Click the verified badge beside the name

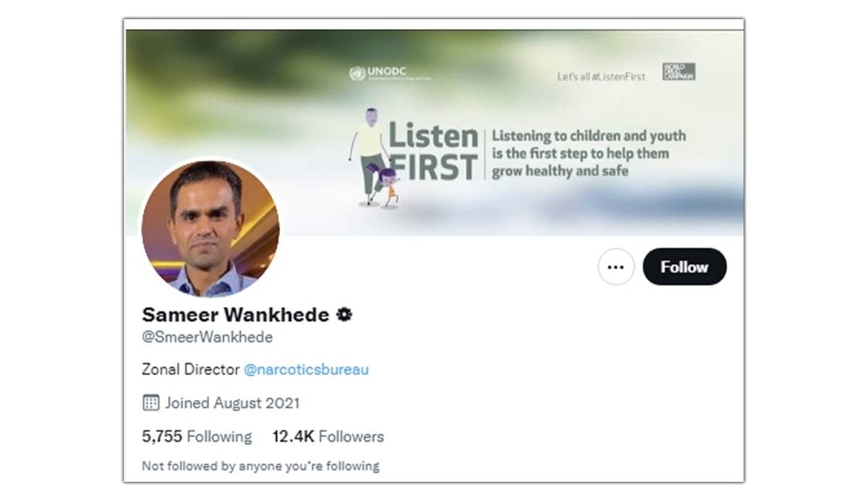[x=344, y=315]
